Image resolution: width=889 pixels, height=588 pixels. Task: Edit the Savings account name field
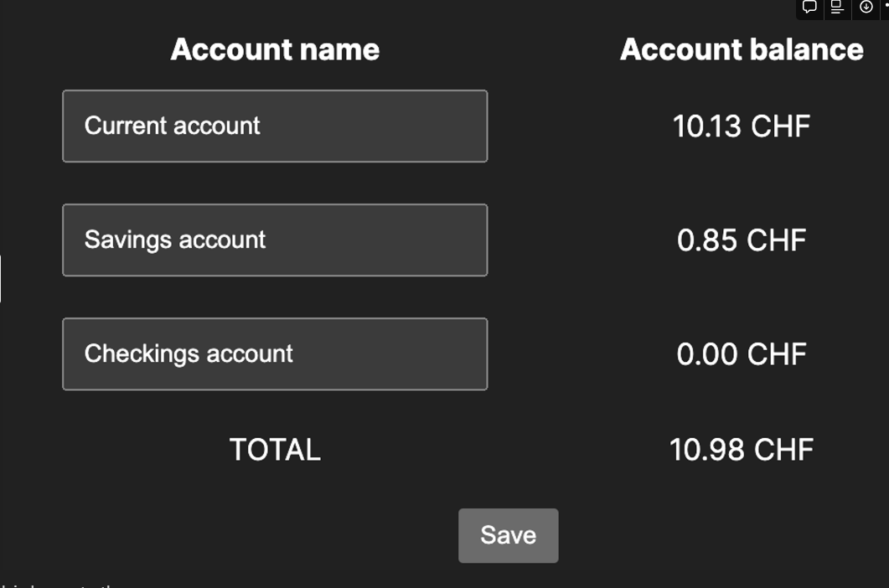tap(275, 240)
